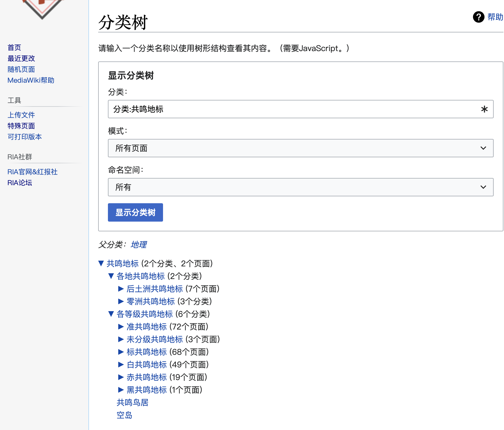Click the asterisk indicator in category field
Viewport: 504px width, 430px height.
484,109
